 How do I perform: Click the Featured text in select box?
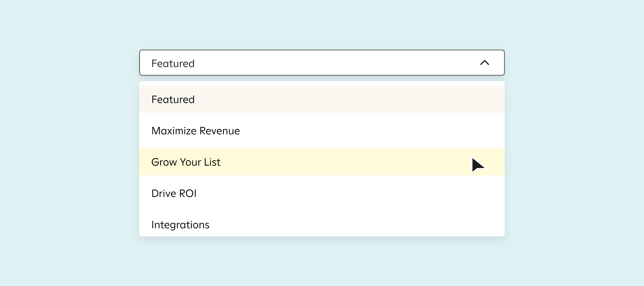[x=173, y=63]
